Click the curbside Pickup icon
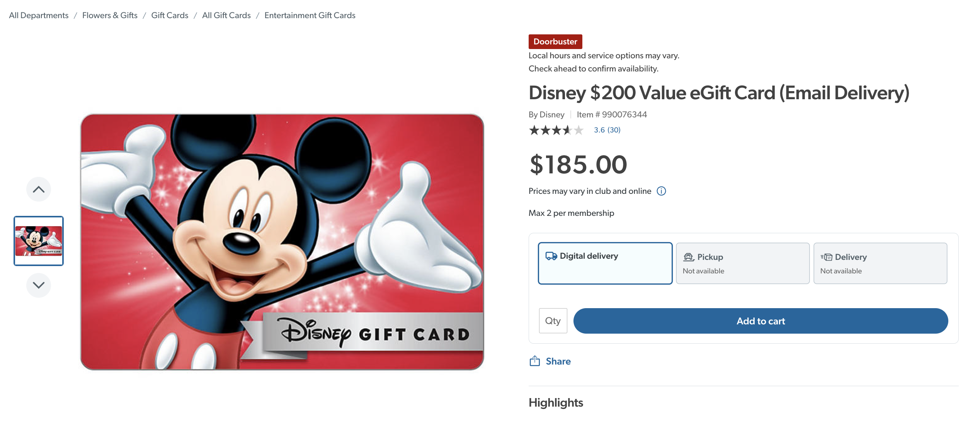The image size is (980, 424). click(x=688, y=256)
